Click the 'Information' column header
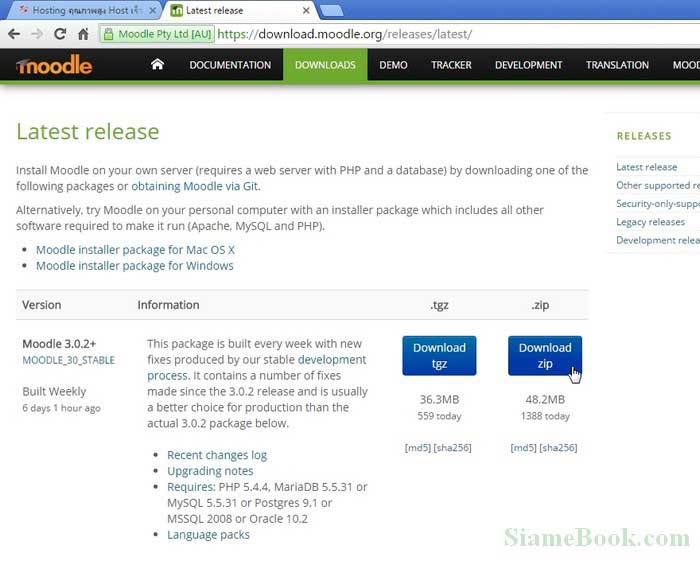 pos(168,305)
